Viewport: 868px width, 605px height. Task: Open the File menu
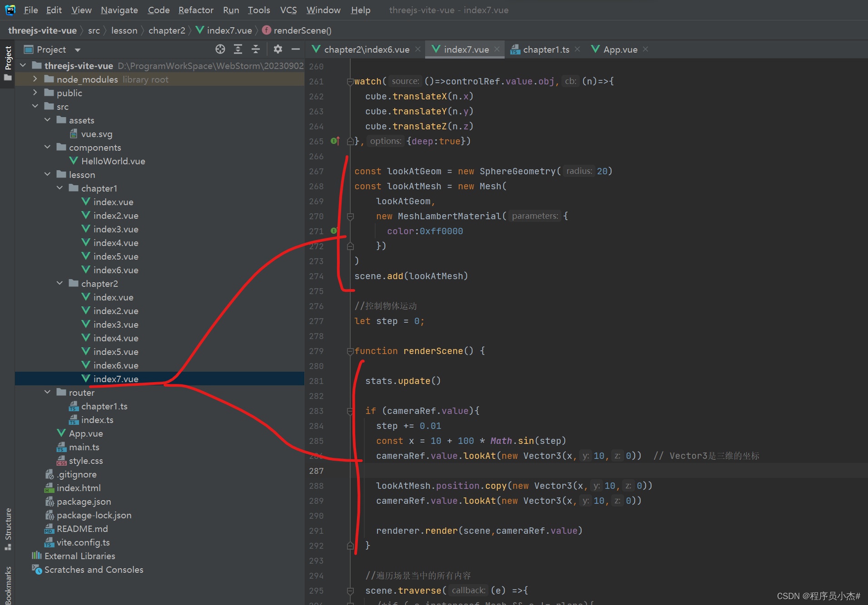click(31, 10)
